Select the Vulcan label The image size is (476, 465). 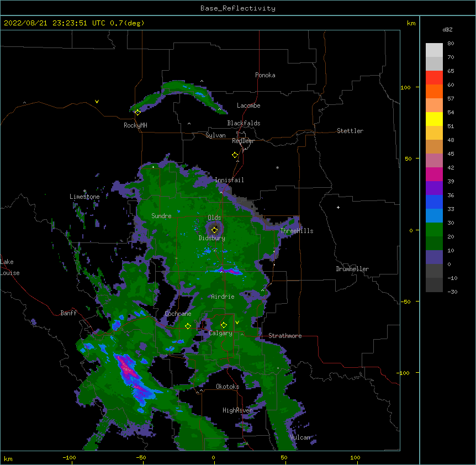click(x=300, y=437)
